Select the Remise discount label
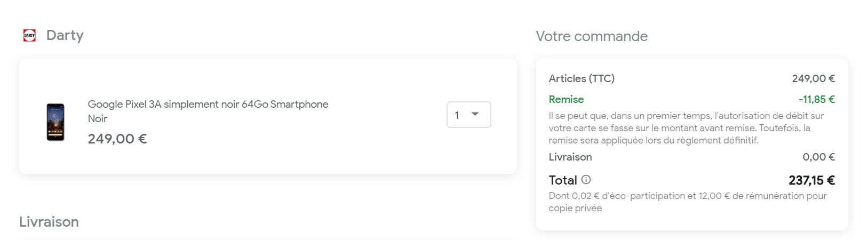The image size is (868, 240). (566, 99)
